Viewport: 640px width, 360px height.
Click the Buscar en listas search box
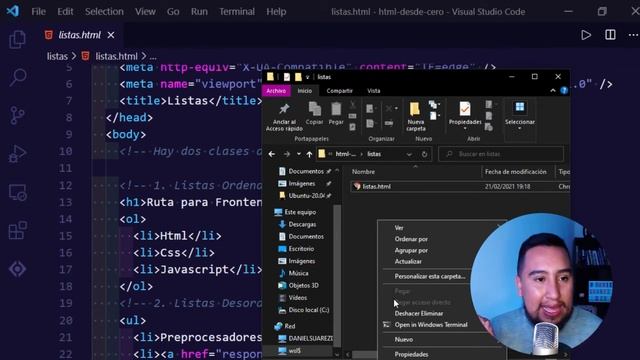(501, 154)
